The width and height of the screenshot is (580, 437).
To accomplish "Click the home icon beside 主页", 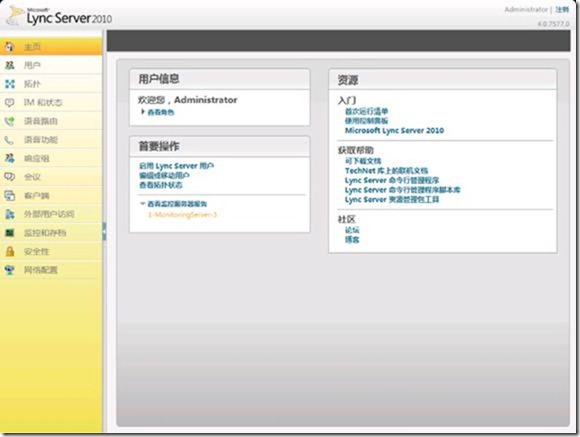I will coord(10,47).
